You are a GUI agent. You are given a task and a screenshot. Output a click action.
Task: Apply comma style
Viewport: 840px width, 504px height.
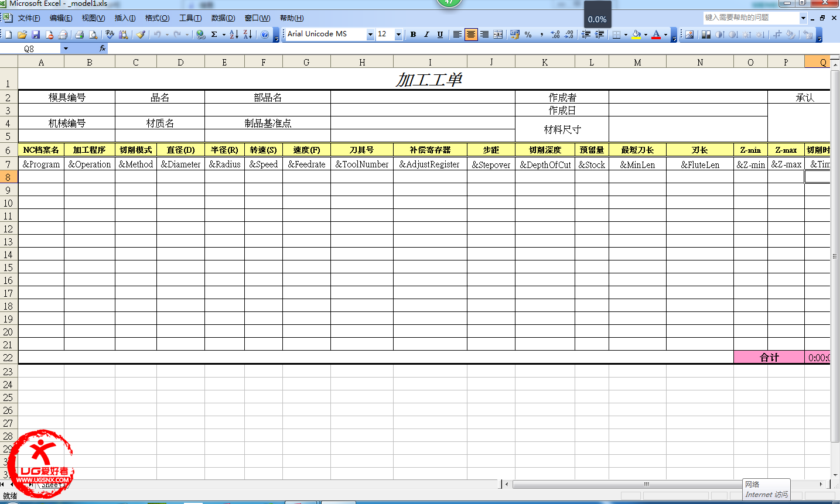pos(542,35)
